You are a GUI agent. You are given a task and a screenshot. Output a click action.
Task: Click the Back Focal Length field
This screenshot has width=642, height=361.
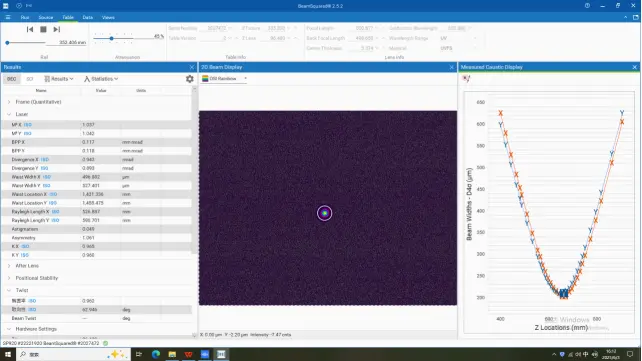(x=362, y=38)
